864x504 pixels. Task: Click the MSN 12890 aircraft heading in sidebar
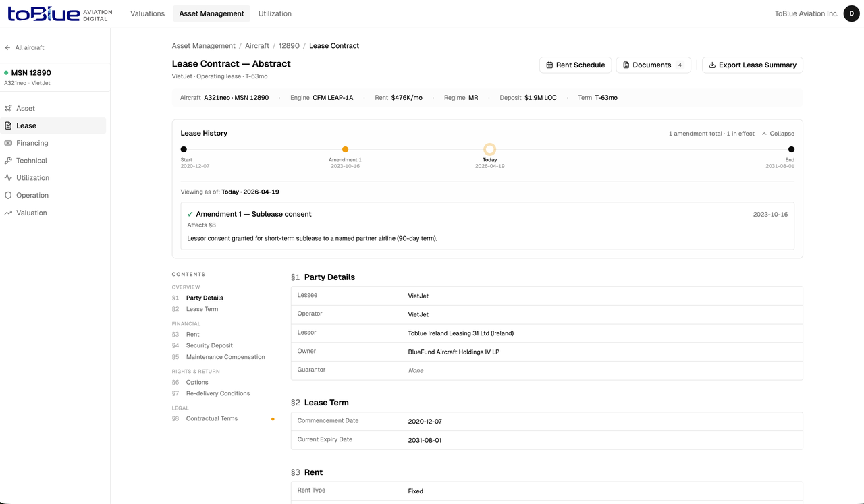(x=31, y=73)
